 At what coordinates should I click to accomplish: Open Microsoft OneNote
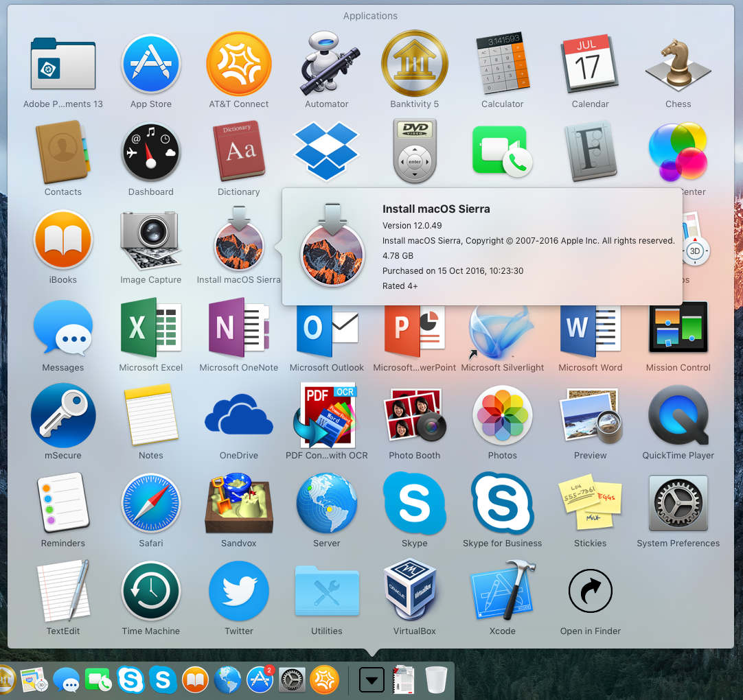pyautogui.click(x=239, y=327)
